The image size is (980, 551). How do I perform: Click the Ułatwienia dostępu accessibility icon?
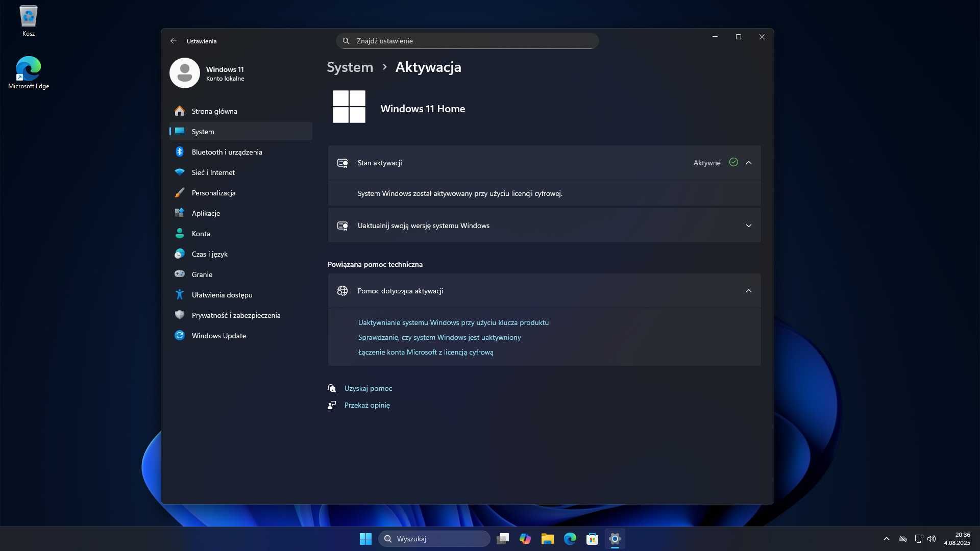(180, 295)
